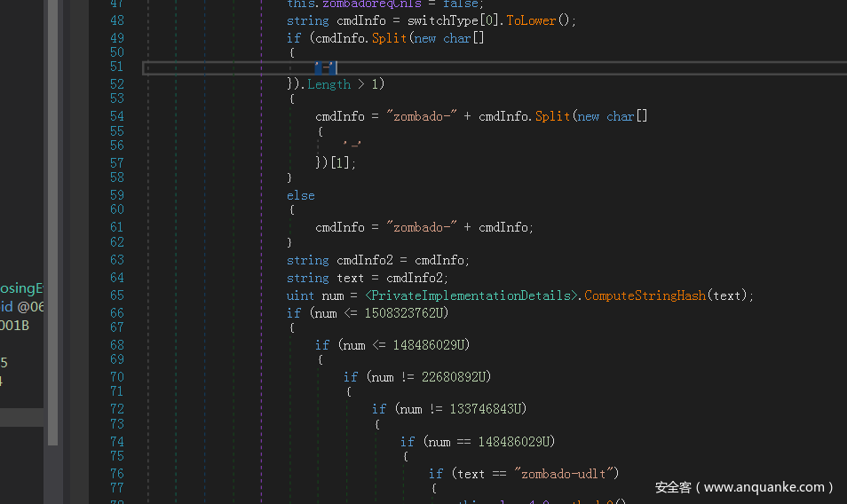Image resolution: width=847 pixels, height=504 pixels.
Task: Click the "zombado-udlt" string on line 76
Action: pos(565,474)
